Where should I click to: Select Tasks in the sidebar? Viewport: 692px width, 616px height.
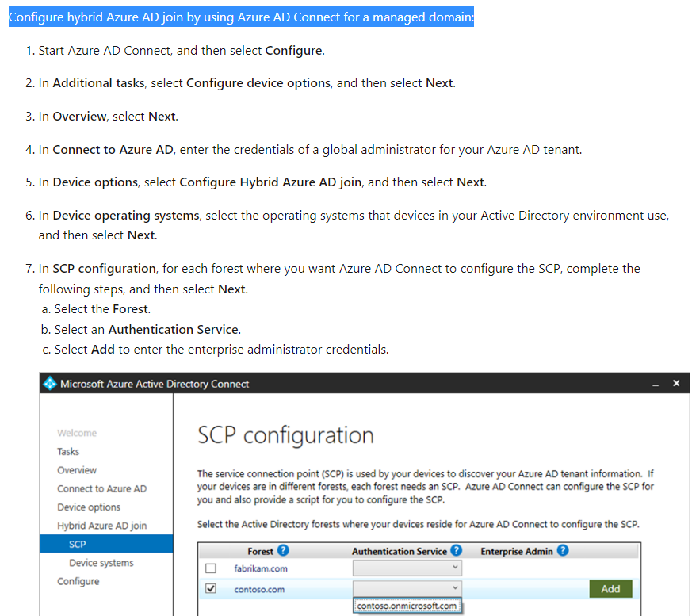[67, 451]
